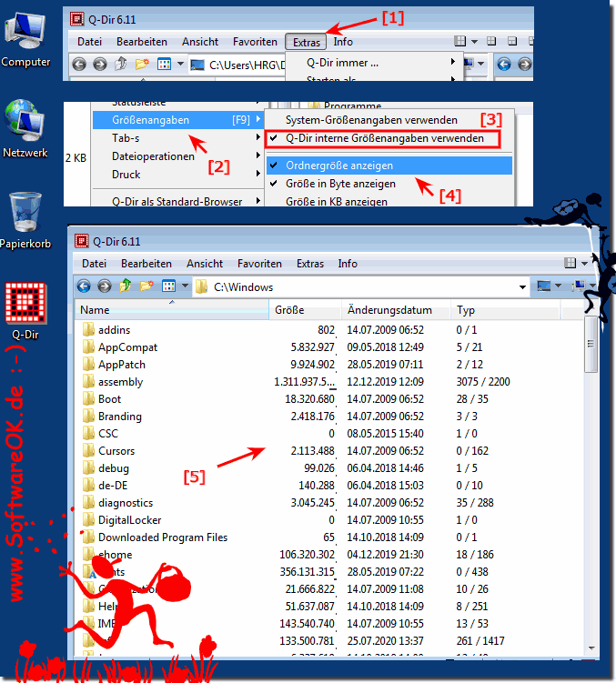Click Back arrow left of C:\Users\HRG address
The height and width of the screenshot is (683, 616).
79,65
